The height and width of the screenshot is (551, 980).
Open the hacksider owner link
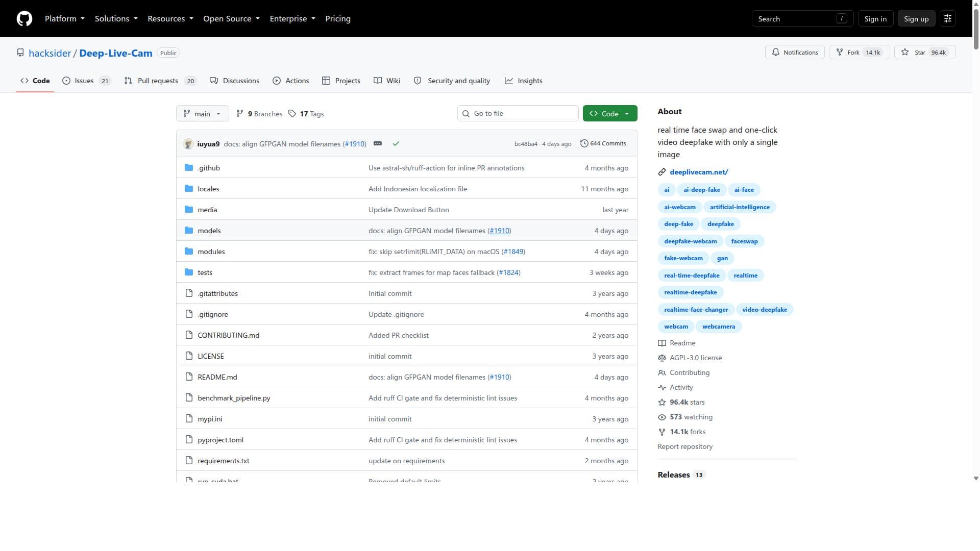coord(50,54)
